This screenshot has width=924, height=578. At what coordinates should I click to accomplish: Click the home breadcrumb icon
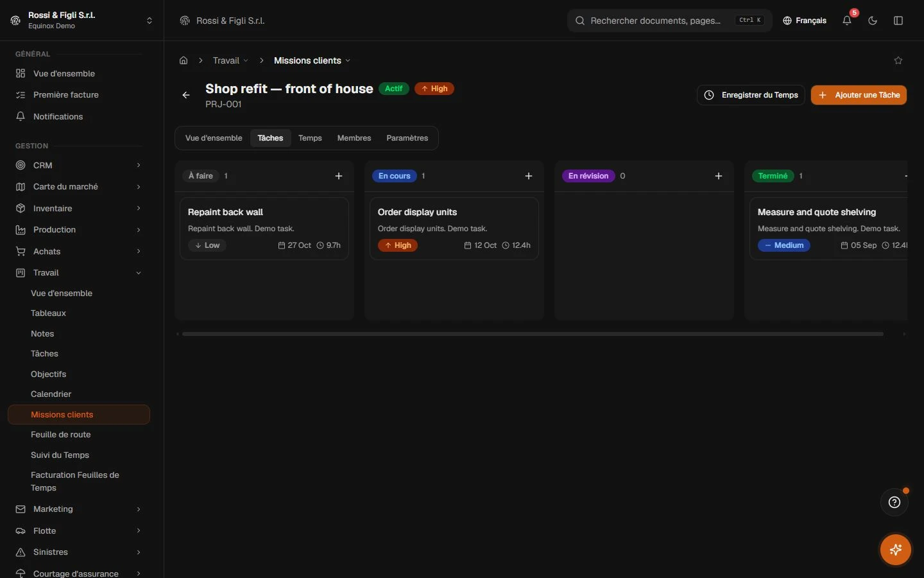[x=184, y=60]
